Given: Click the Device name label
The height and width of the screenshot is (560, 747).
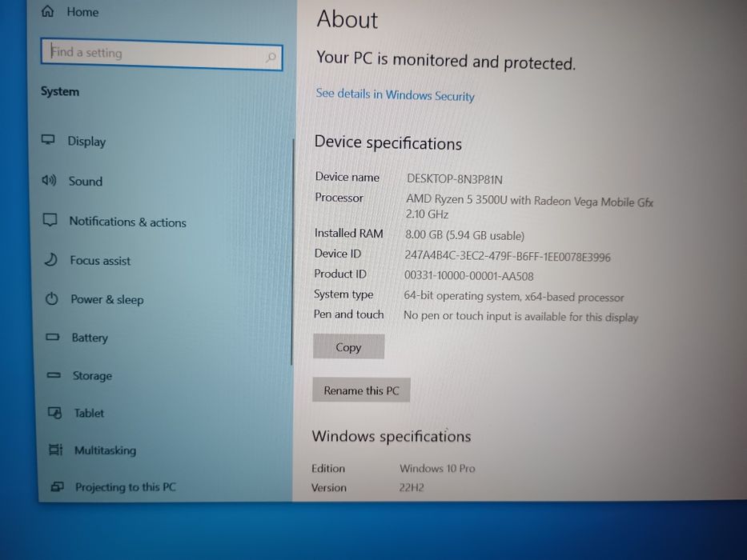Looking at the screenshot, I should (347, 177).
